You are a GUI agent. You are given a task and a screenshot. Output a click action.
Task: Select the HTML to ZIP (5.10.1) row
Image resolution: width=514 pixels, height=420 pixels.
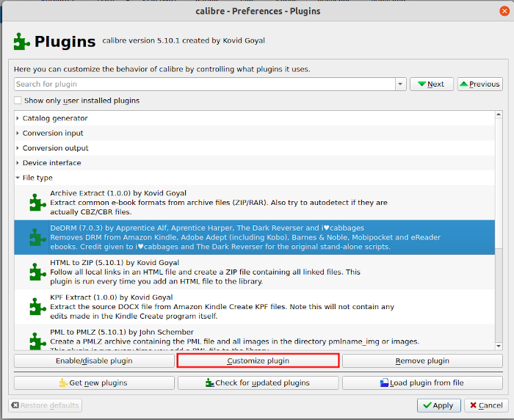[254, 272]
